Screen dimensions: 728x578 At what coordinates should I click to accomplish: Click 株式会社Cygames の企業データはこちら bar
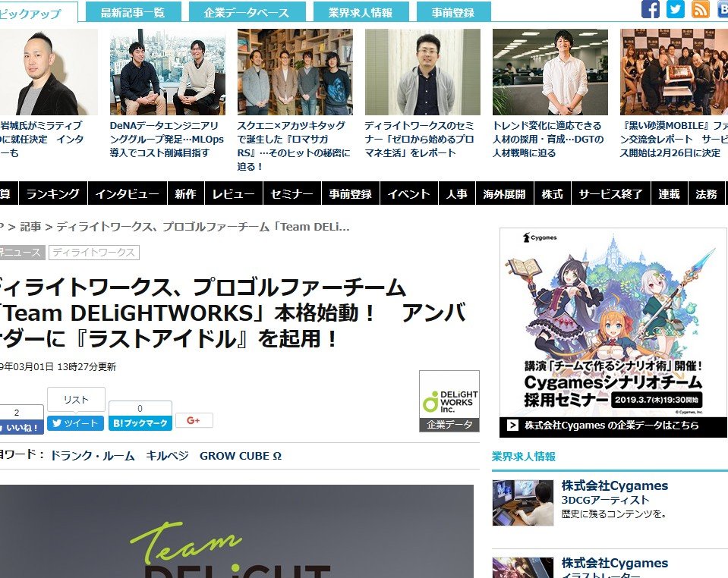click(613, 426)
